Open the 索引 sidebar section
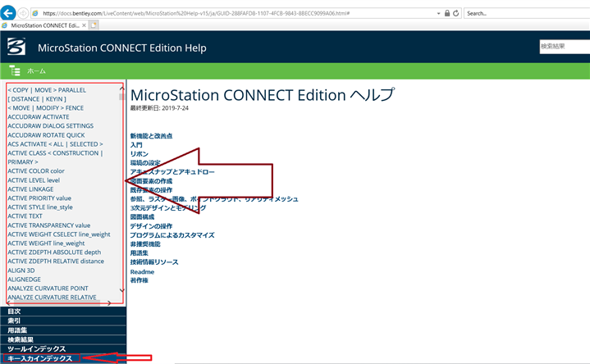Screen dimensions: 590x364 63,321
